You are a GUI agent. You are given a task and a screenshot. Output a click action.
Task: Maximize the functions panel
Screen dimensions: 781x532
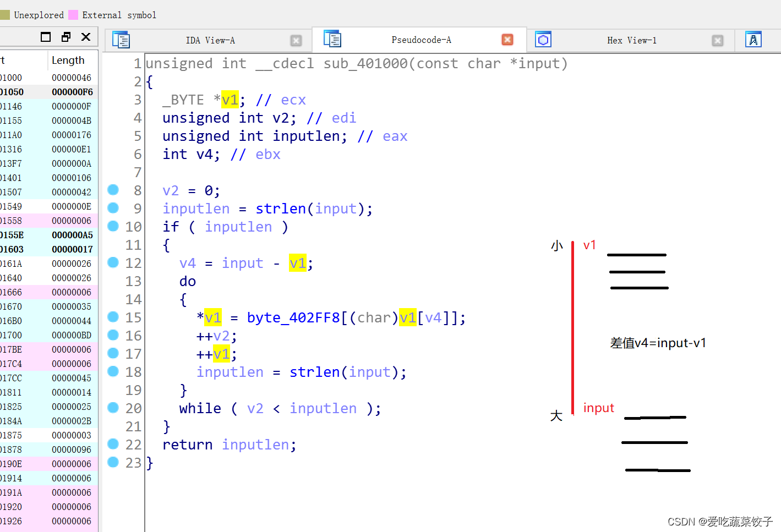(x=46, y=37)
